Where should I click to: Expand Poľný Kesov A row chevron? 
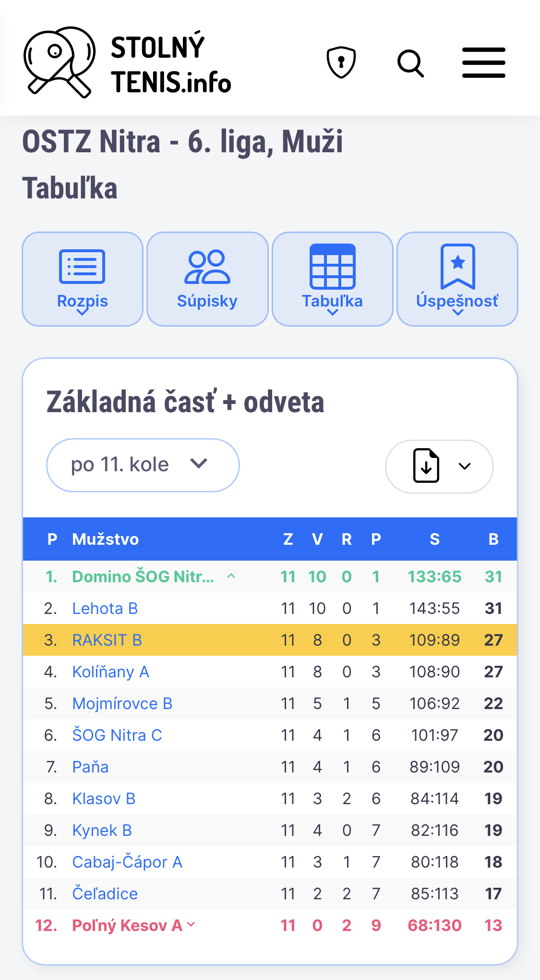[x=191, y=924]
